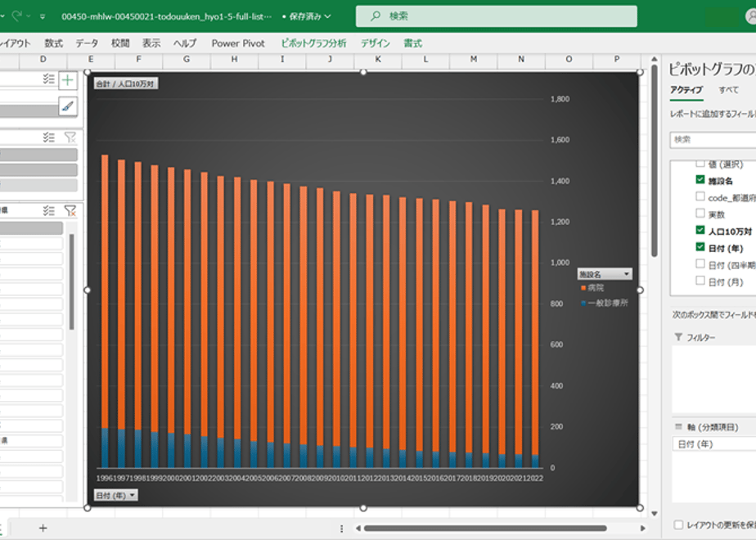This screenshot has height=540, width=756.
Task: Enable the レイアウトの更新を保留 checkbox
Action: pos(678,524)
